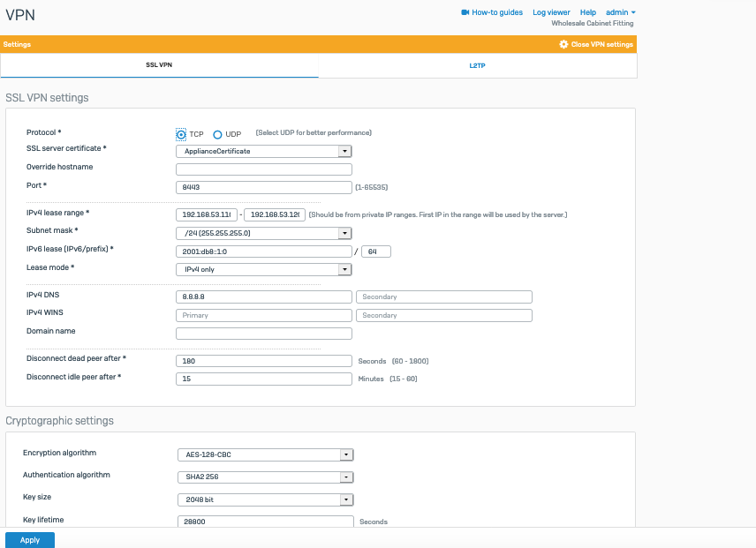Click the IPv4 DNS secondary field
This screenshot has height=548, width=756.
click(x=443, y=297)
